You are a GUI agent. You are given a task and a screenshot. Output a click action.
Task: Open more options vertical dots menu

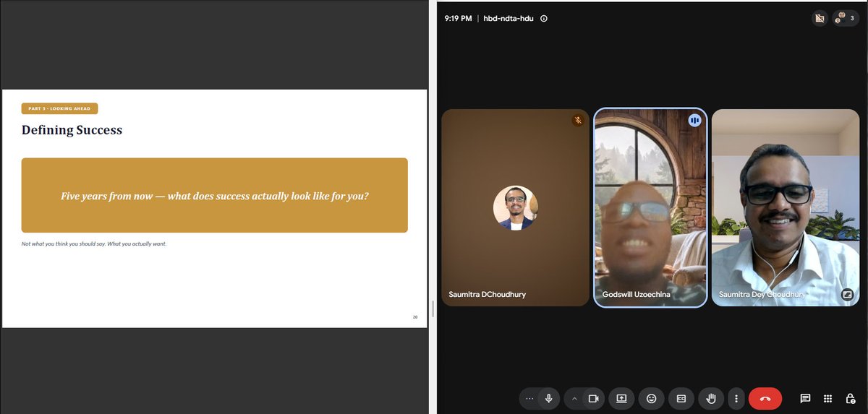[x=736, y=398]
